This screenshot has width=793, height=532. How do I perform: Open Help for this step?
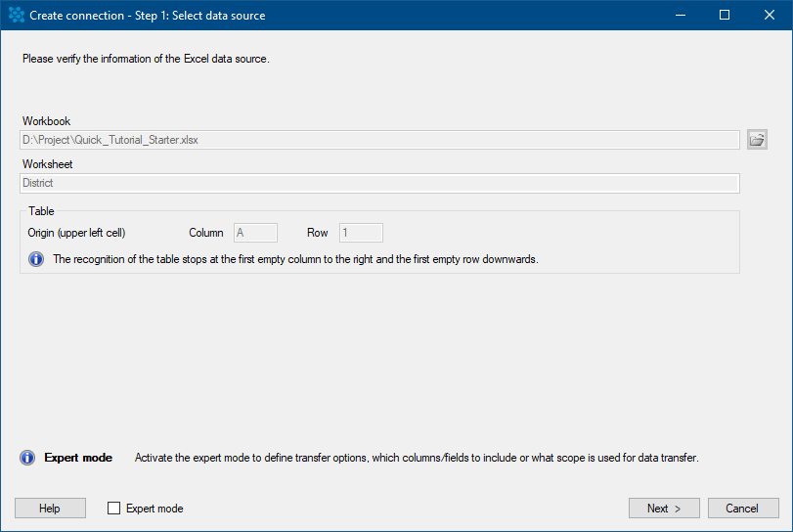pyautogui.click(x=50, y=509)
